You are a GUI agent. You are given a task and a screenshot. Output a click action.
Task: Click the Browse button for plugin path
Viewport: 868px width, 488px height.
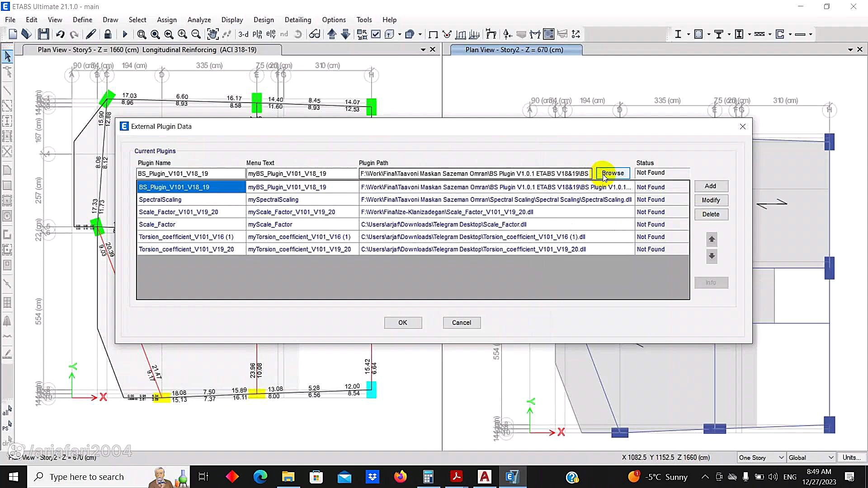[613, 173]
